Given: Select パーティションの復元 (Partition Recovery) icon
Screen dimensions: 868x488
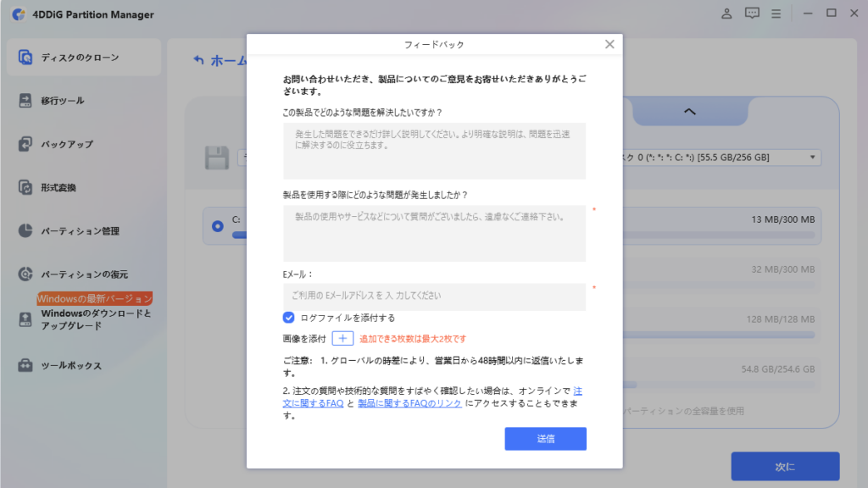Looking at the screenshot, I should point(27,274).
